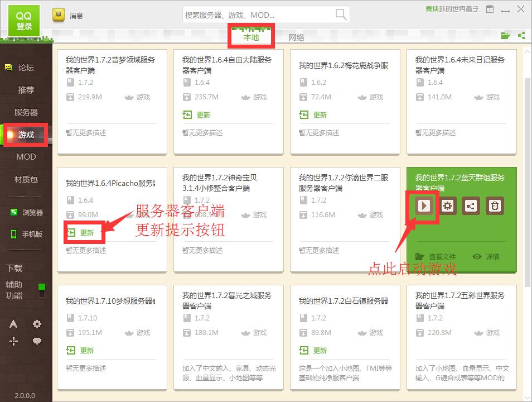Viewport: 532px width, 402px height.
Task: Open the 浏览器 browser sidebar entry
Action: [26, 212]
